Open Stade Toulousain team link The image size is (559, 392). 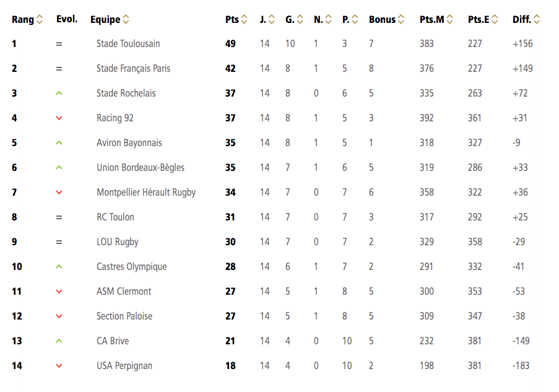pos(128,43)
